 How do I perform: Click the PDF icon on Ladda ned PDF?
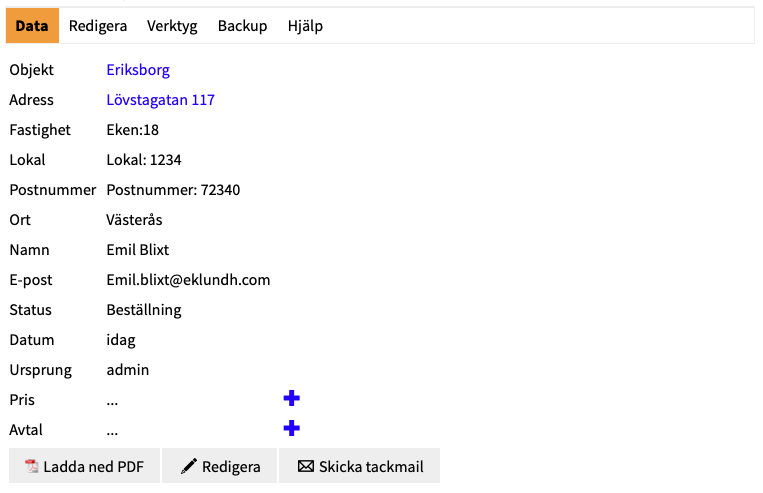click(x=31, y=467)
